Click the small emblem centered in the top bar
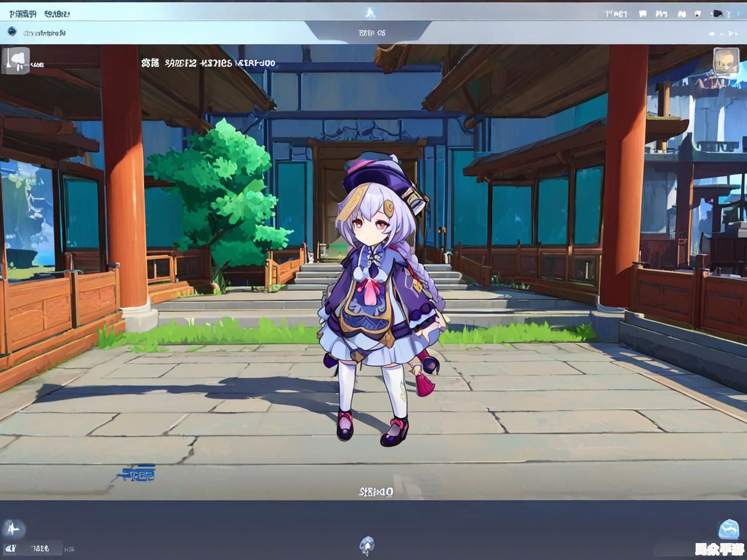The image size is (747, 560). coord(370,12)
